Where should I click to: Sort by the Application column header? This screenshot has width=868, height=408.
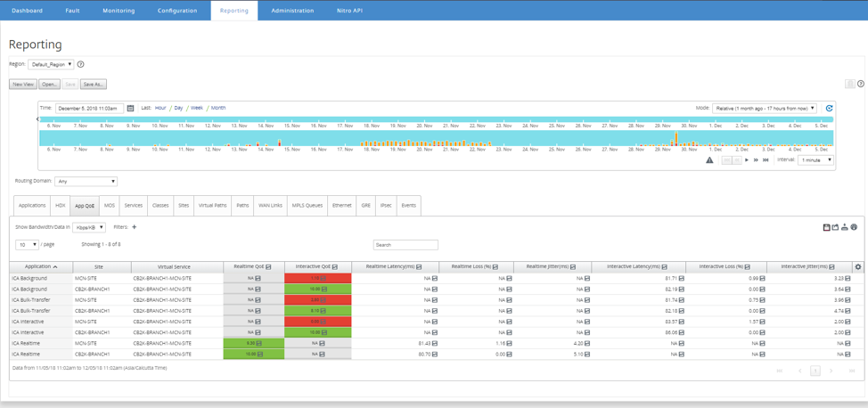pos(41,267)
